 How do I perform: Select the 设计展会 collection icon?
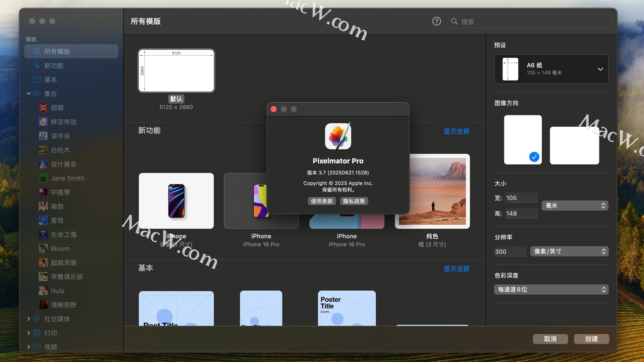point(43,164)
